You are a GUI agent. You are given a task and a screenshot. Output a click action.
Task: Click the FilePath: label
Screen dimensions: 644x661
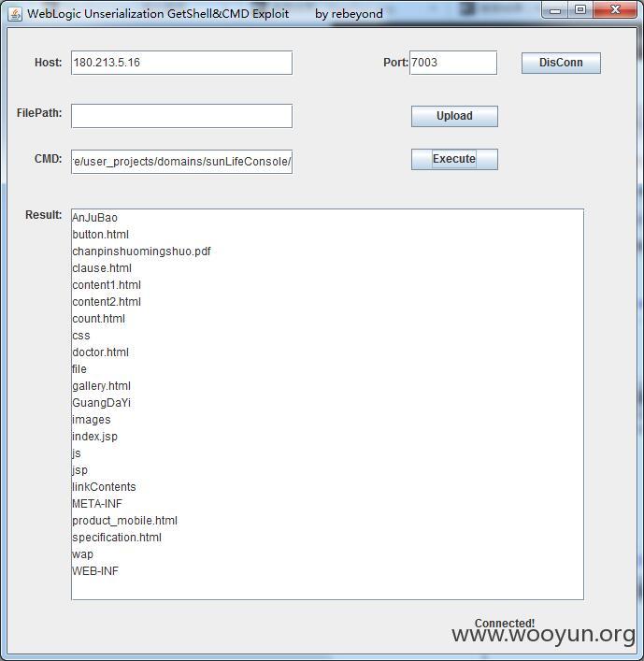point(39,113)
